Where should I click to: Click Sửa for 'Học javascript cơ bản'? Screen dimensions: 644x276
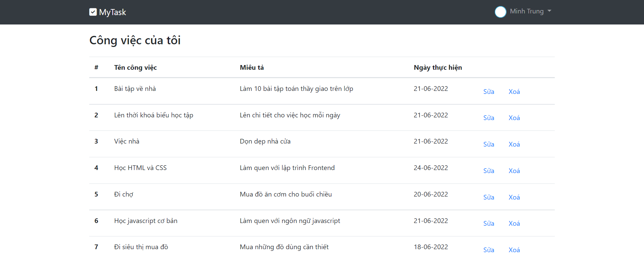[488, 223]
